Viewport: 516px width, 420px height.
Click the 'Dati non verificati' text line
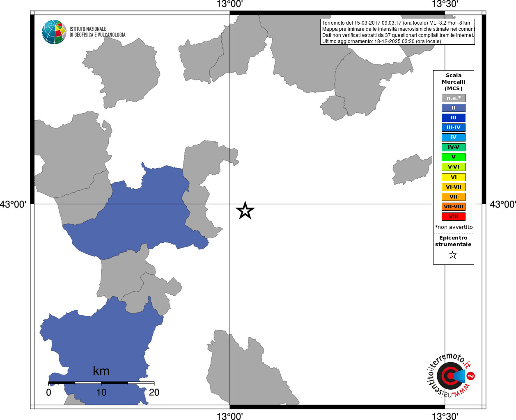398,35
